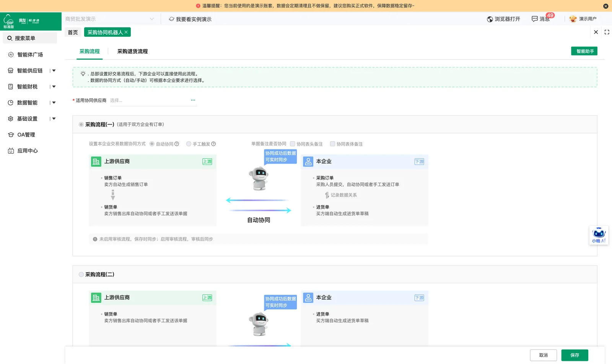Go to the 首页 tab
Image resolution: width=612 pixels, height=364 pixels.
[73, 32]
